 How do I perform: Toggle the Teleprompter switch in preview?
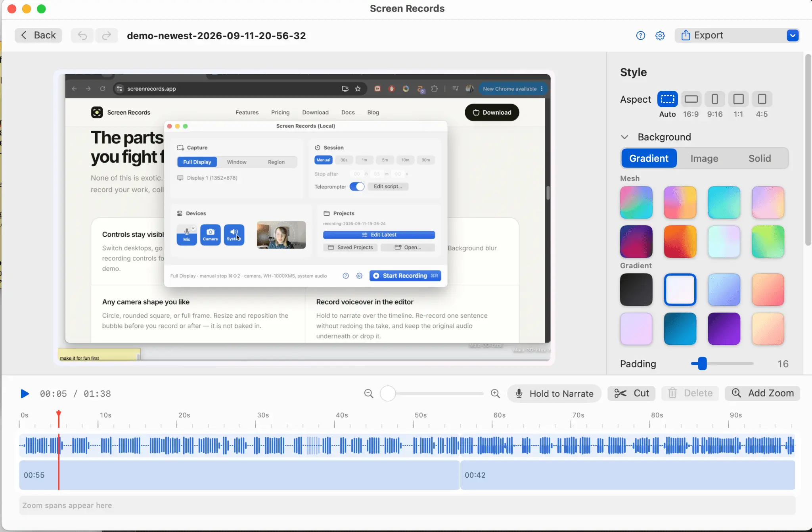(x=357, y=186)
